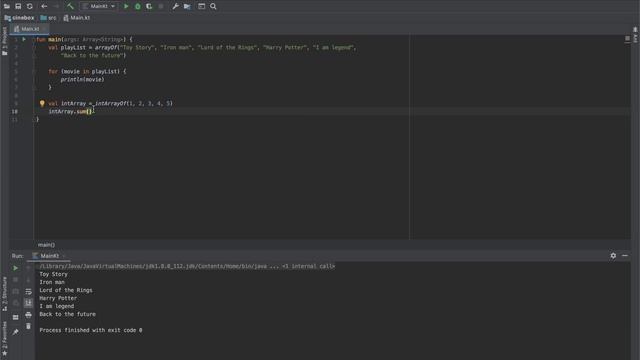Screen dimensions: 640x360
Task: Open the Structure tool window side tab
Action: [x=4, y=294]
